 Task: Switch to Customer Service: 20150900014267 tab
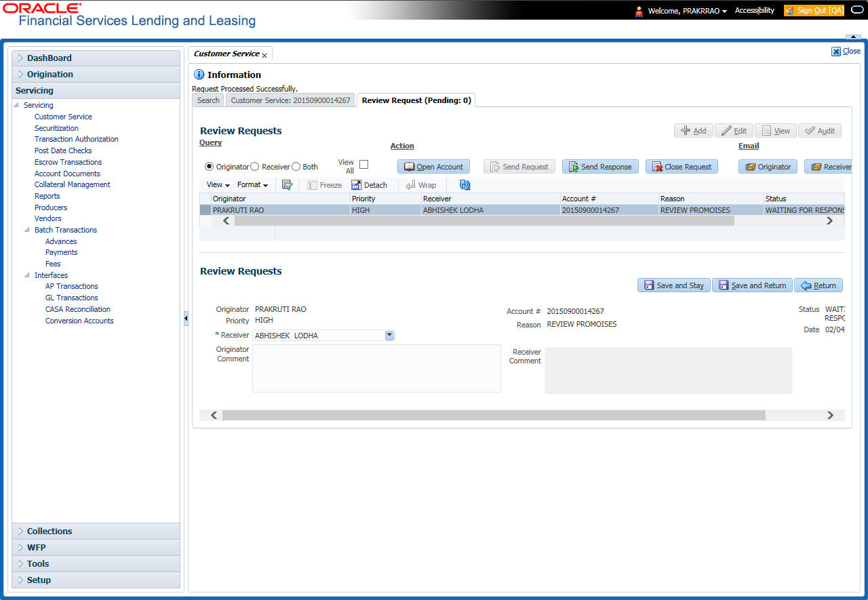pos(290,100)
